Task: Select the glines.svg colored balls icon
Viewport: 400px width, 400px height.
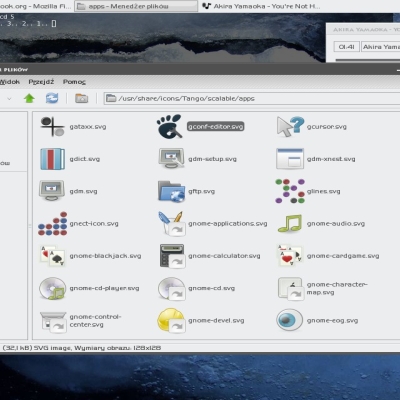Action: [x=290, y=191]
